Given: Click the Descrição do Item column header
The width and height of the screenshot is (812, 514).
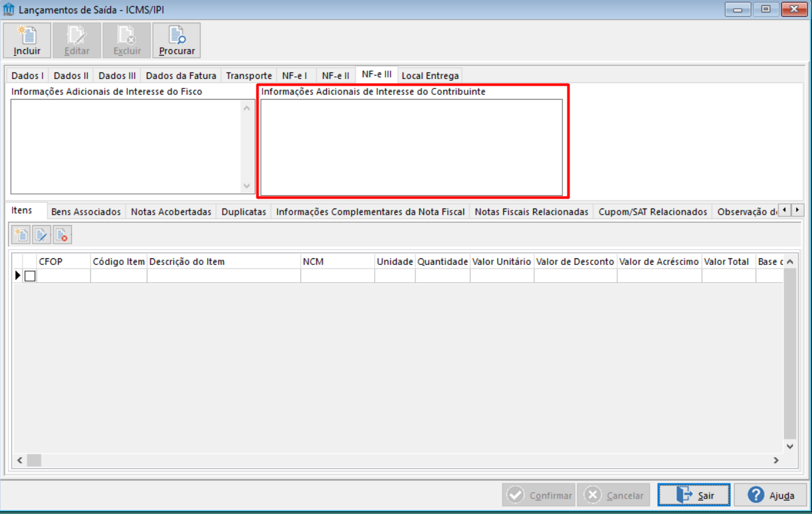Looking at the screenshot, I should click(224, 262).
